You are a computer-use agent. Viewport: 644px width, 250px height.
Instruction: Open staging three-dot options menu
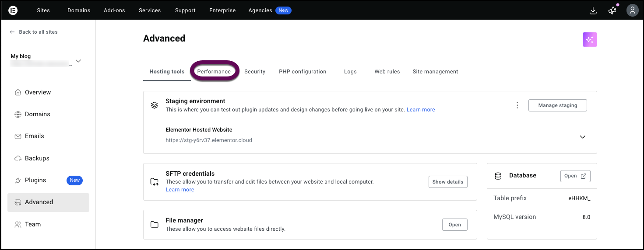pos(517,105)
